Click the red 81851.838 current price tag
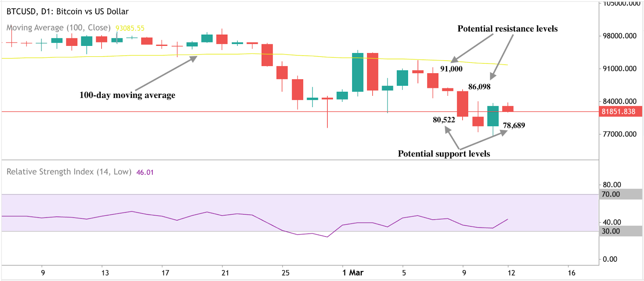 tap(618, 112)
